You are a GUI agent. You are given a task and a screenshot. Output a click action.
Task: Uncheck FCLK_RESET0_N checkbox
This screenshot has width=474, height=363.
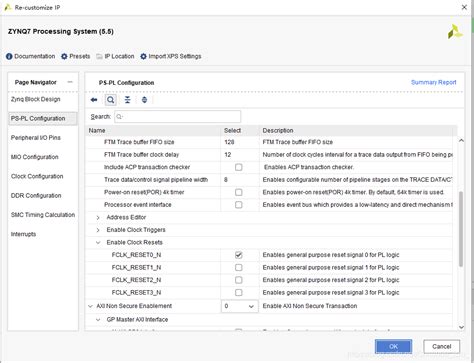pos(238,255)
